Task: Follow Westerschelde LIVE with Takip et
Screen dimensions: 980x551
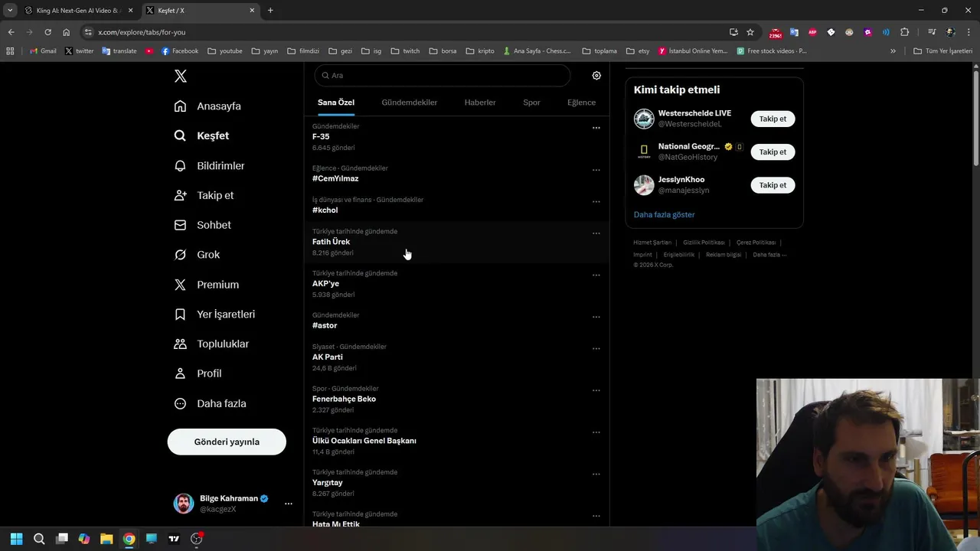Action: 773,119
